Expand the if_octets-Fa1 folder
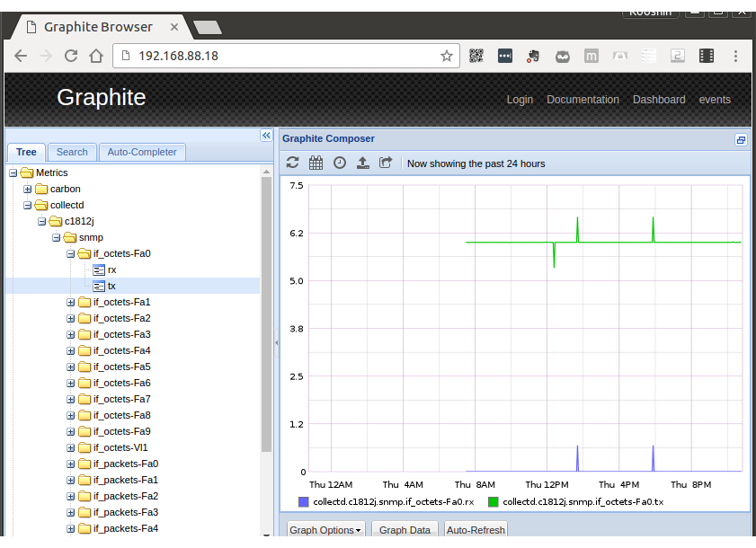The height and width of the screenshot is (548, 756). [x=70, y=302]
